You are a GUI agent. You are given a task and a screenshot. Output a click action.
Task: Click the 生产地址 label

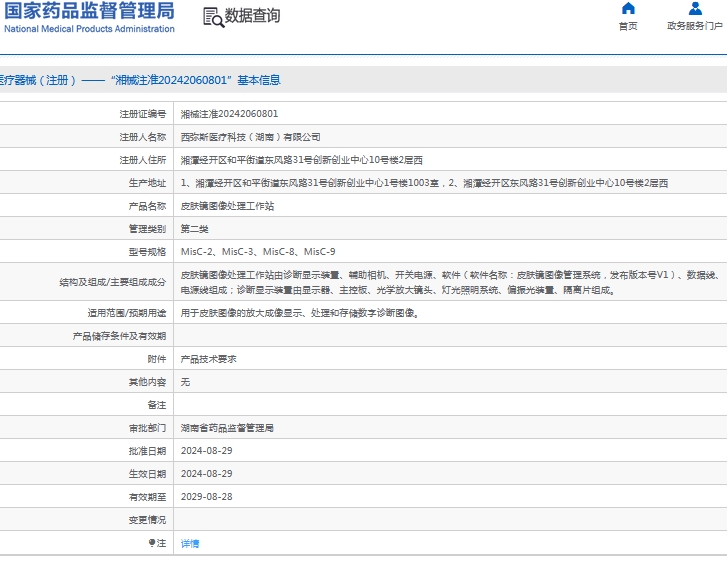point(147,183)
